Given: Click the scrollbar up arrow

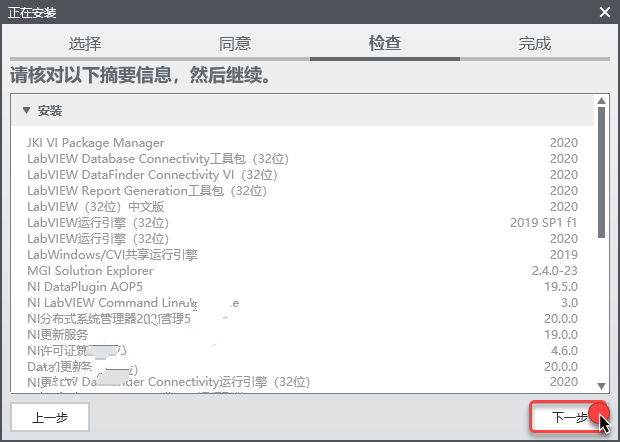Looking at the screenshot, I should (x=601, y=101).
